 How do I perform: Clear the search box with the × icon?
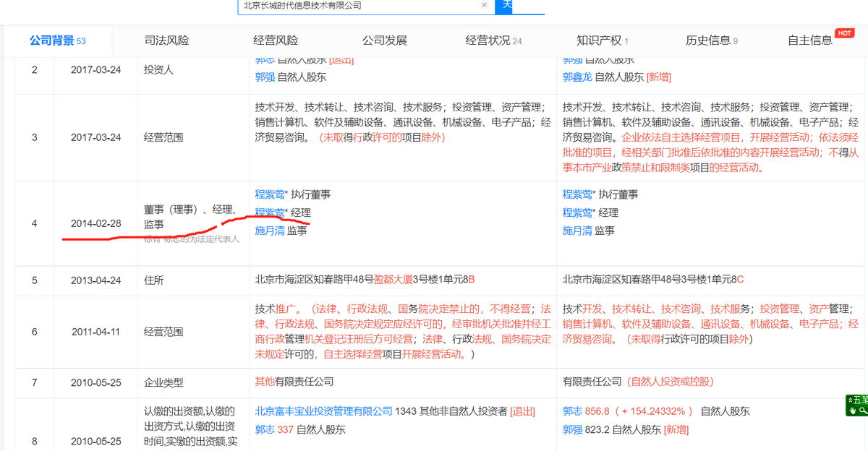484,5
